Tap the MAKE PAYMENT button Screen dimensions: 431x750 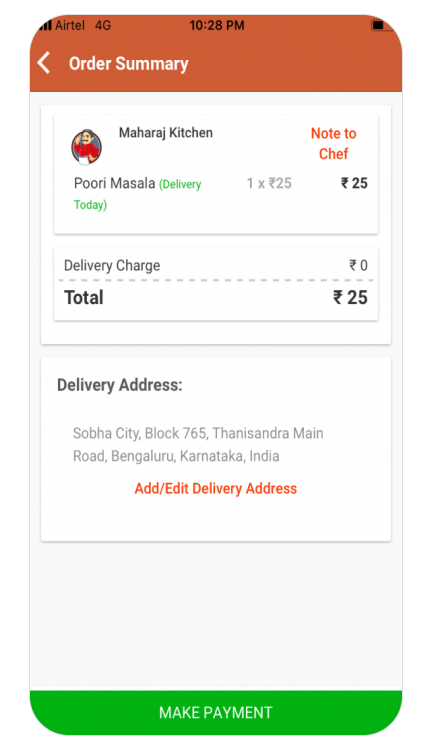[x=216, y=712]
